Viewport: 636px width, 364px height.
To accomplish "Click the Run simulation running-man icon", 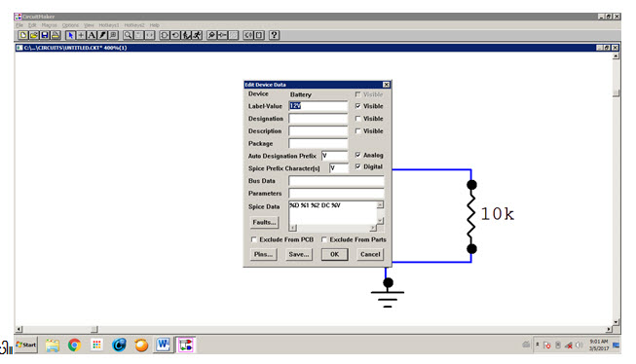I will pos(197,35).
